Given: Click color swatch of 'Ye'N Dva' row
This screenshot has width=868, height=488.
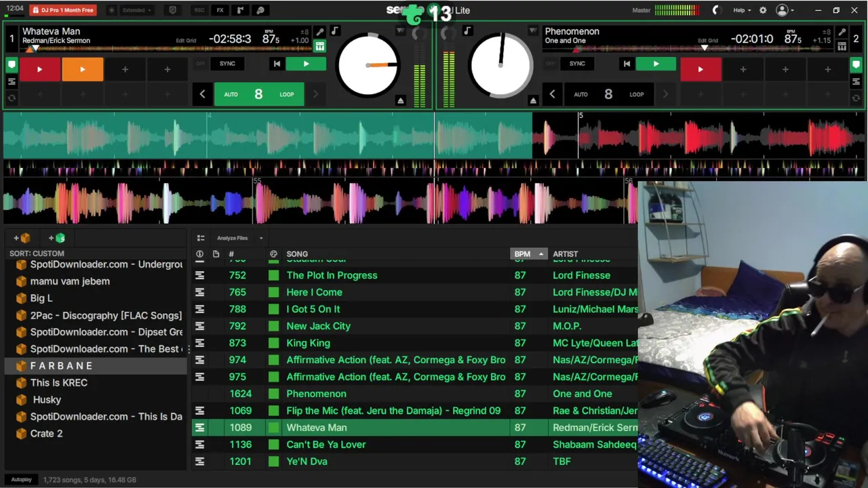Looking at the screenshot, I should coord(273,462).
